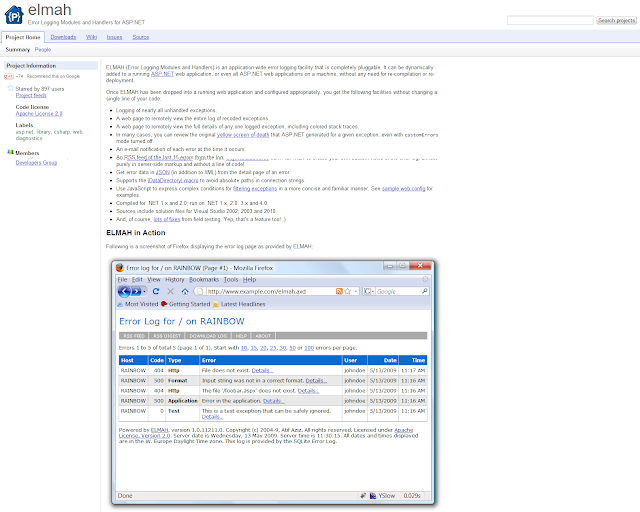The image size is (640, 512).
Task: Open the Wiki tab
Action: point(91,37)
